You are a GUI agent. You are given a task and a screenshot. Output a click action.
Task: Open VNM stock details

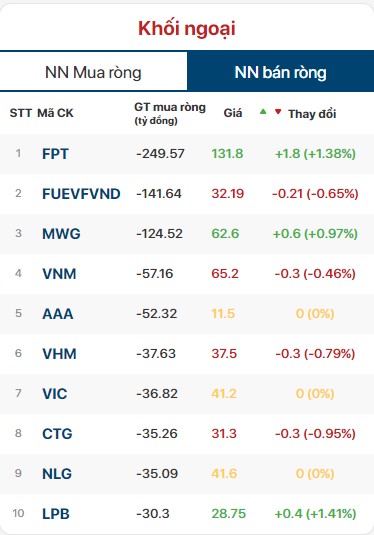[x=59, y=274]
